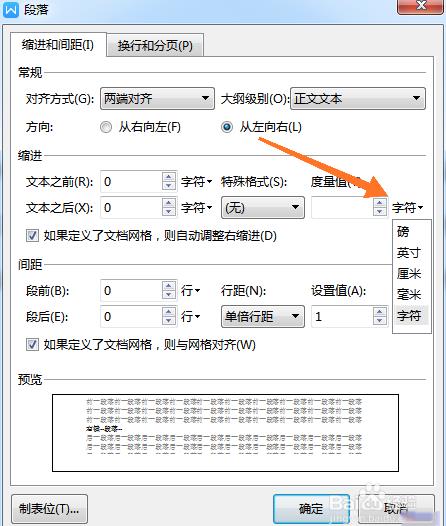Screen dimensions: 446x526
Task: Click the 度量值 input field
Action: point(342,208)
